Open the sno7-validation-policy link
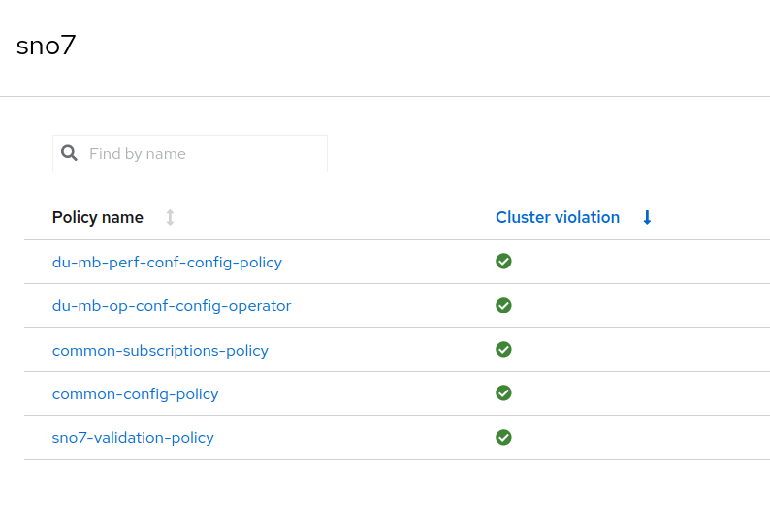Viewport: 770px width, 532px height. click(x=133, y=438)
